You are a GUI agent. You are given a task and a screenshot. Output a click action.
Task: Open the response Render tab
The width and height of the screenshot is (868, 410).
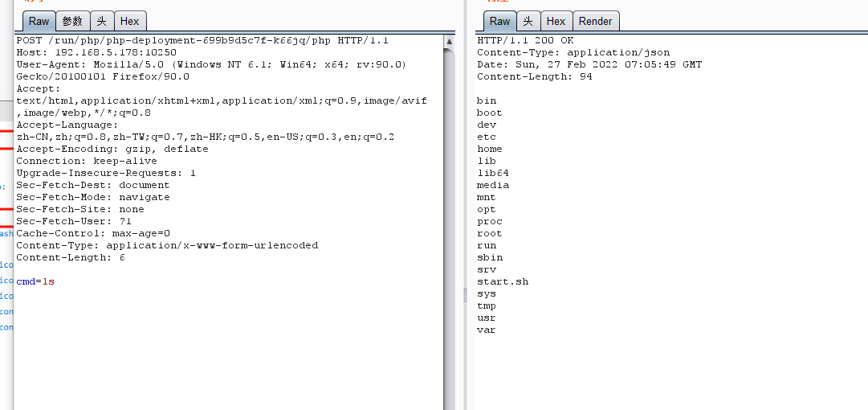[595, 22]
